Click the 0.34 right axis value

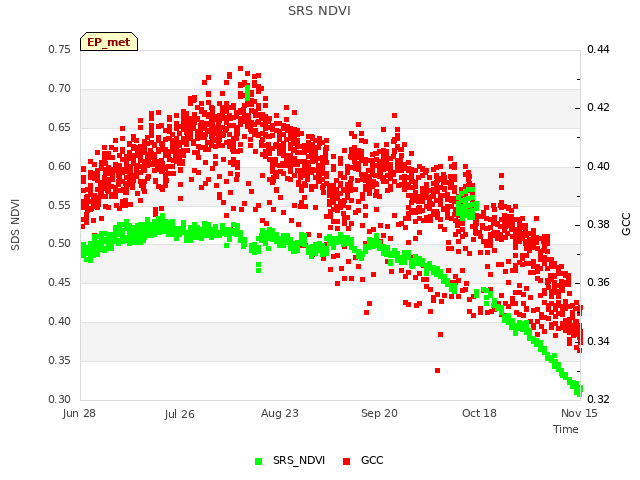coord(598,341)
